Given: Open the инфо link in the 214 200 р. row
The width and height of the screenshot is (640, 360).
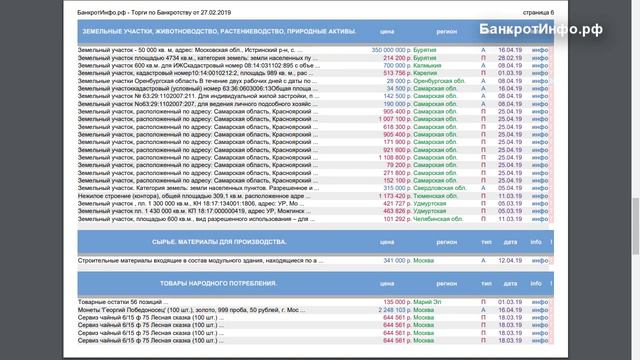Looking at the screenshot, I should click(x=540, y=58).
